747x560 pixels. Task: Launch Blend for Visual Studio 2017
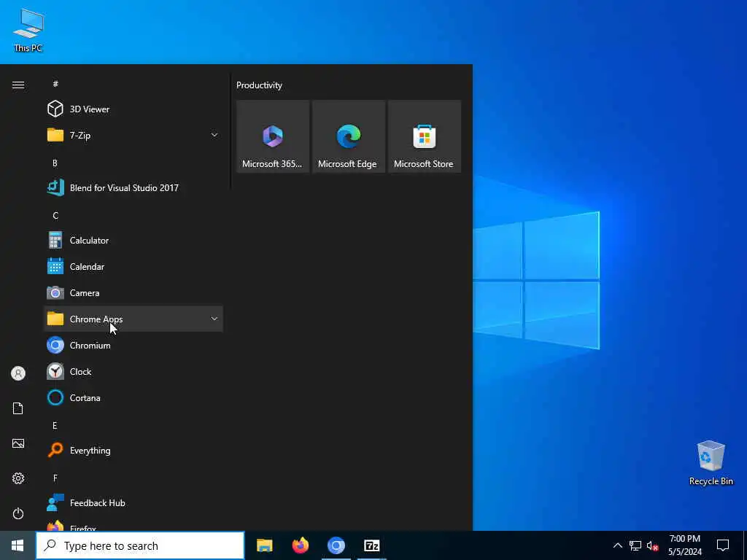click(x=133, y=187)
